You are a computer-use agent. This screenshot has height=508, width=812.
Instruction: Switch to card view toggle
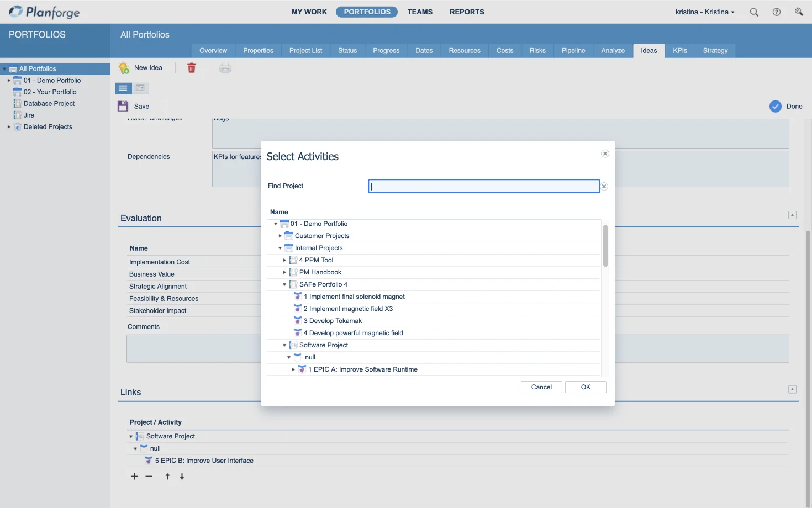click(x=140, y=88)
